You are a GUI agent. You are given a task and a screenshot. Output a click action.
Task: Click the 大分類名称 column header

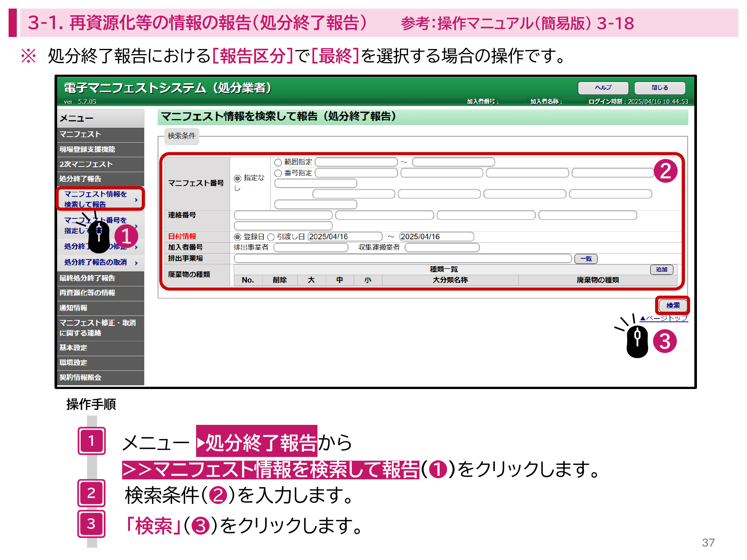tap(450, 280)
